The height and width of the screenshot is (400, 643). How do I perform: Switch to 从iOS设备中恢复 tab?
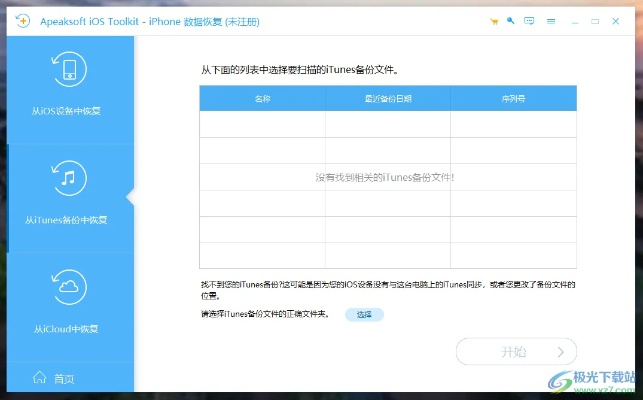[x=66, y=110]
